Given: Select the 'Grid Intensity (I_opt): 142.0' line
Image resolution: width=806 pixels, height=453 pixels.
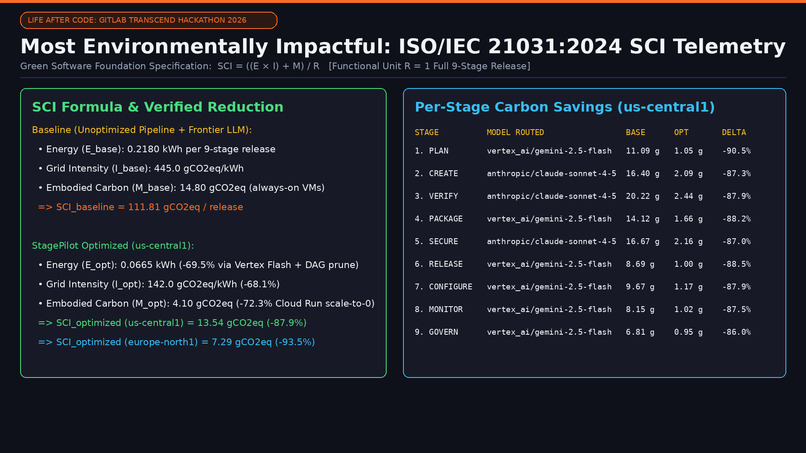Looking at the screenshot, I should tap(159, 284).
